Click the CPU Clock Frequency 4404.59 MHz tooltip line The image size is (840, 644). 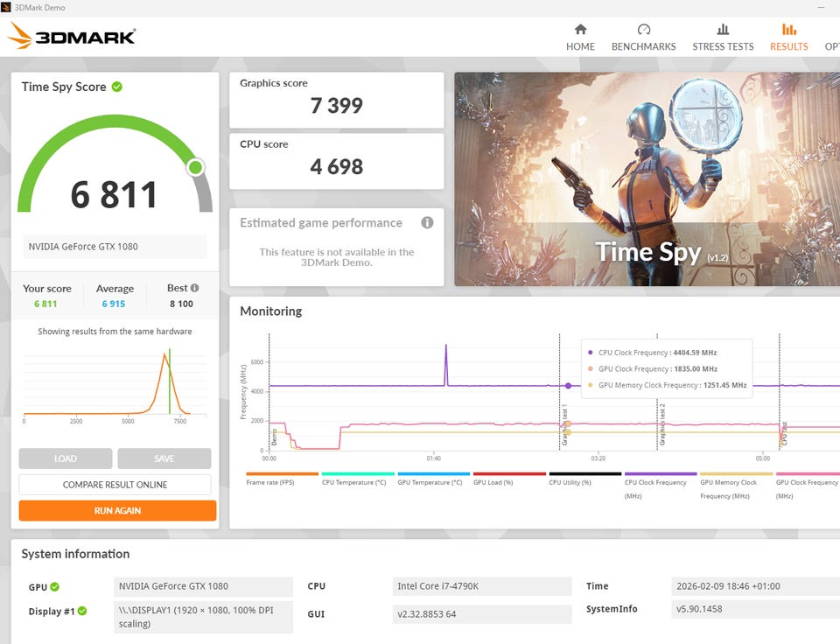tap(657, 353)
